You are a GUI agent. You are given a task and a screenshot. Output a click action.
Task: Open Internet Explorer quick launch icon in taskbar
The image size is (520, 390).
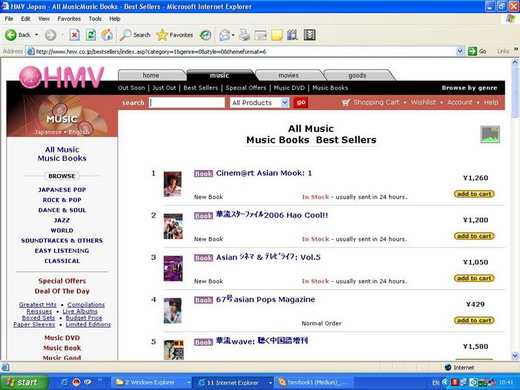[65, 382]
